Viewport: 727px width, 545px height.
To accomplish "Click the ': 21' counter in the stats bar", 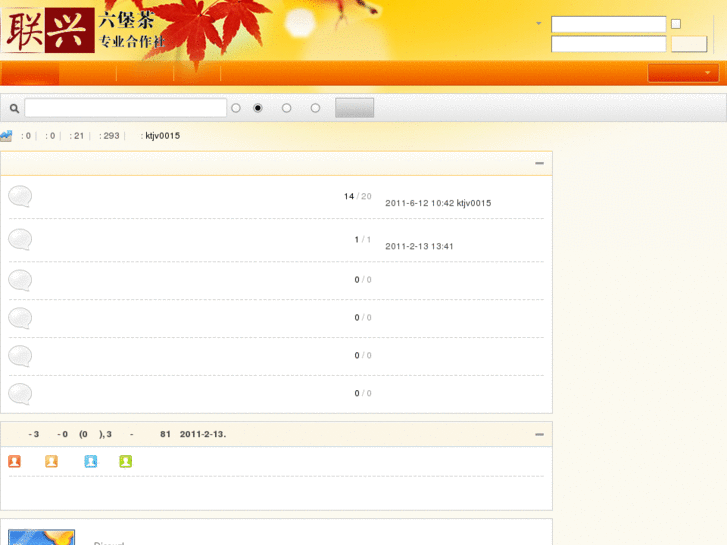I will click(77, 136).
